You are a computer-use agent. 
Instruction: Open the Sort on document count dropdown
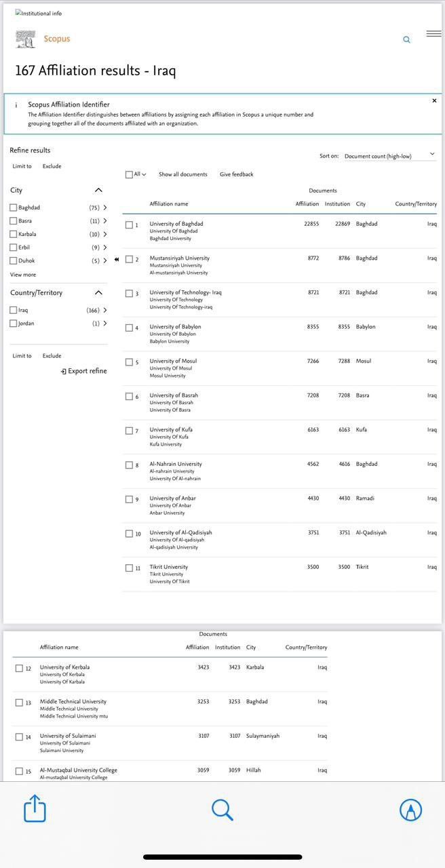[389, 156]
